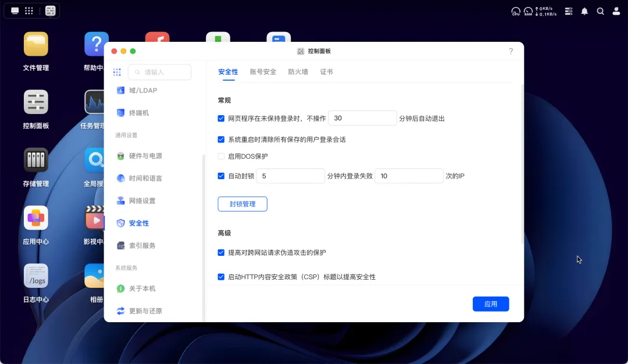The image size is (628, 364).
Task: Switch to the 防火墙 tab
Action: [298, 72]
